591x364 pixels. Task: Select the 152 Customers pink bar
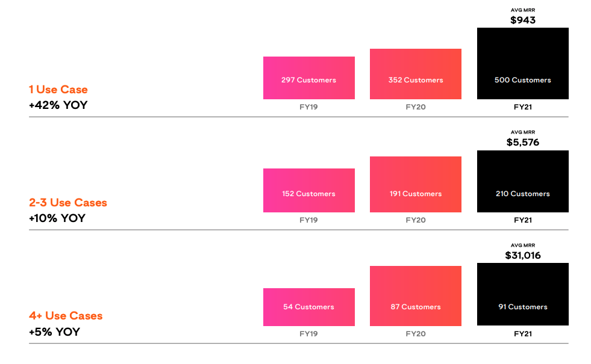point(308,191)
